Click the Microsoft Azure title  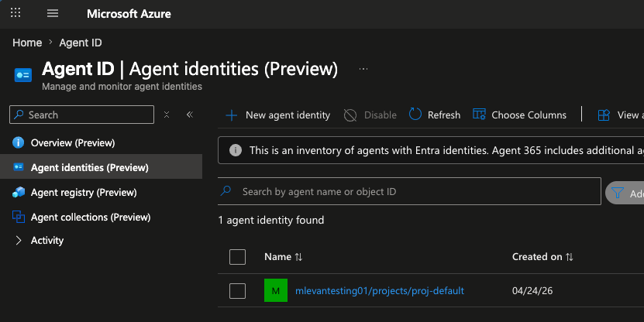pyautogui.click(x=129, y=13)
